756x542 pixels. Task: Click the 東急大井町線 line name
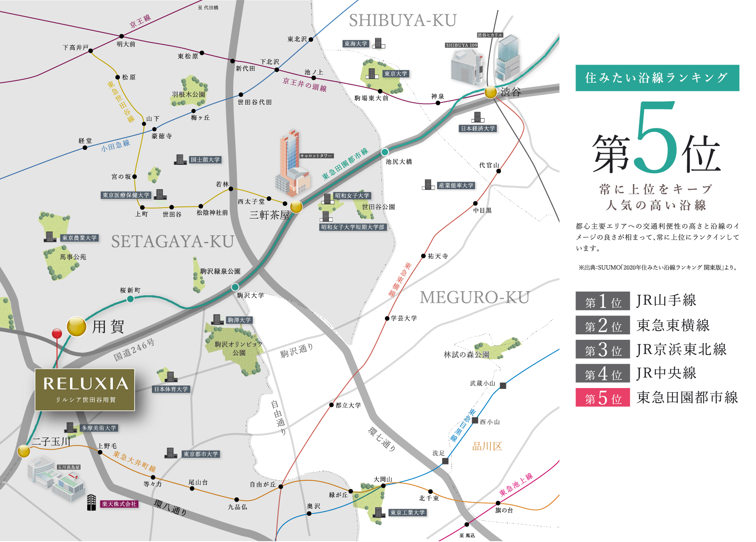tap(134, 461)
